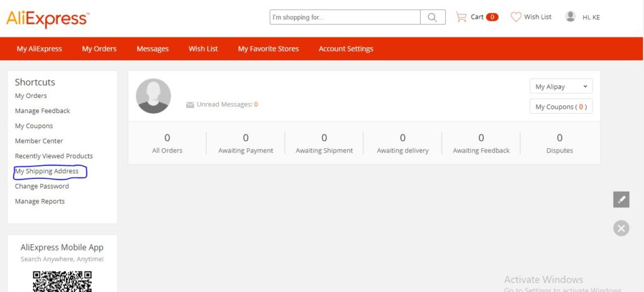Click the Wish List text in header
This screenshot has height=292, width=644.
pos(538,17)
